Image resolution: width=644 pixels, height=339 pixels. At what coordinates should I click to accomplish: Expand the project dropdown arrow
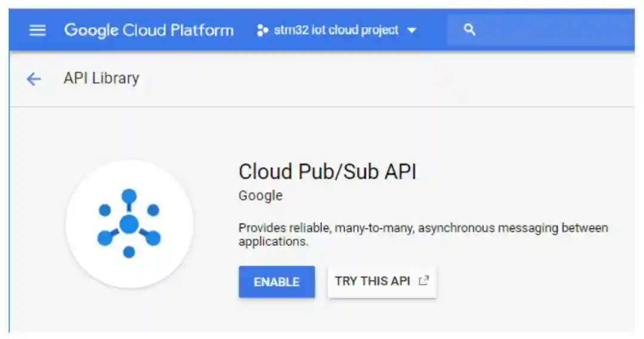coord(412,31)
